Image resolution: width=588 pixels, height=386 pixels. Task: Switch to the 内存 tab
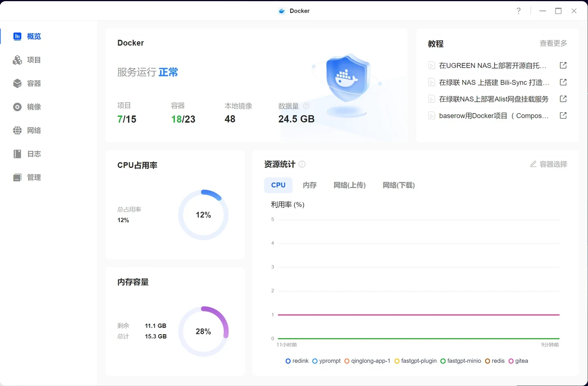[x=310, y=185]
